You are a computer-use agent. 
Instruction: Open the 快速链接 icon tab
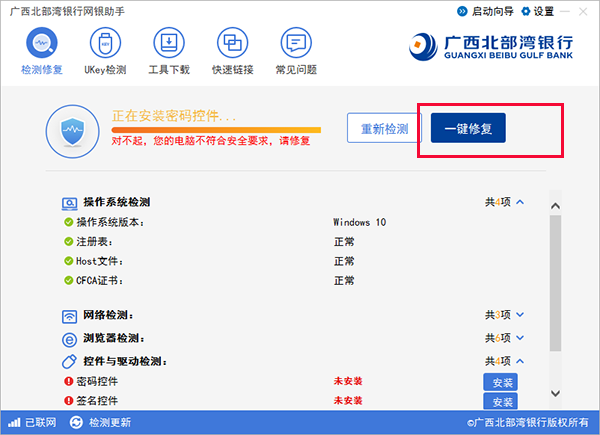[232, 42]
